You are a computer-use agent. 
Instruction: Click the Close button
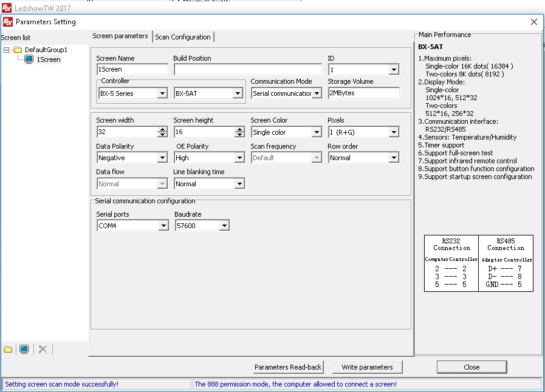471,367
